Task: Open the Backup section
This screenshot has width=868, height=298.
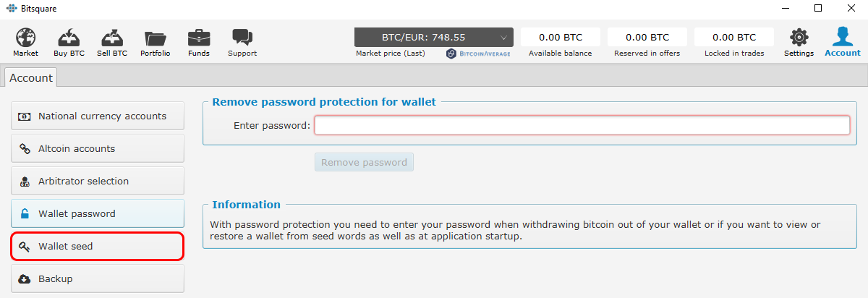Action: coord(98,278)
